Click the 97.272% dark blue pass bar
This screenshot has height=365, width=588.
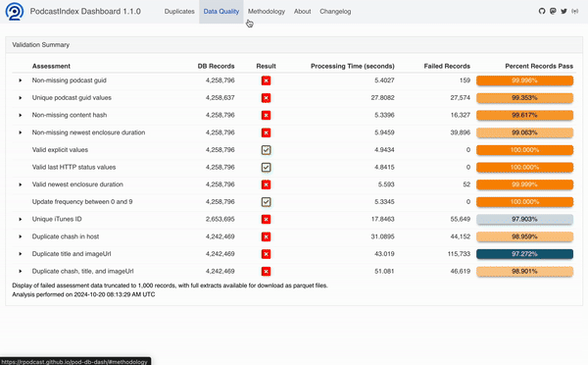click(x=524, y=254)
